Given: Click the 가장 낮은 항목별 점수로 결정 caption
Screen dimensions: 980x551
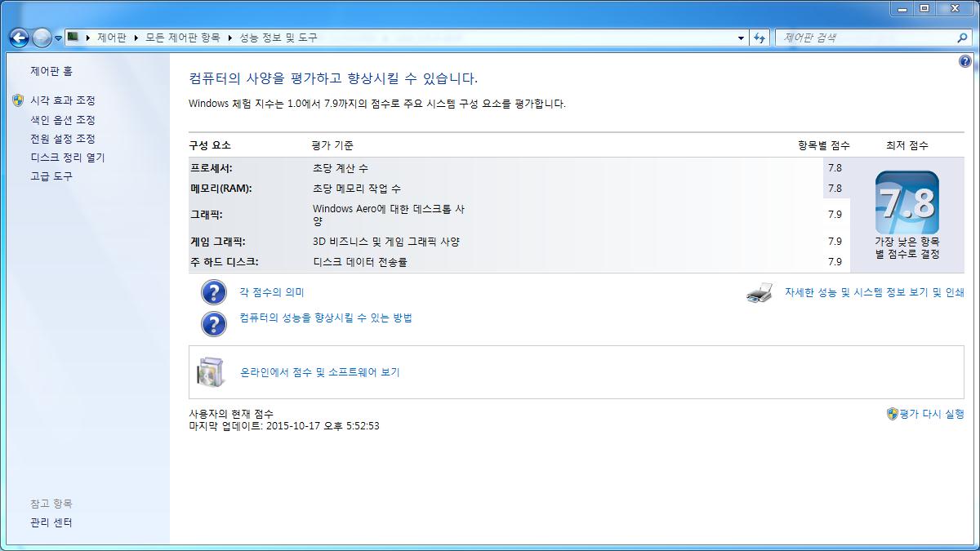Looking at the screenshot, I should pos(907,247).
